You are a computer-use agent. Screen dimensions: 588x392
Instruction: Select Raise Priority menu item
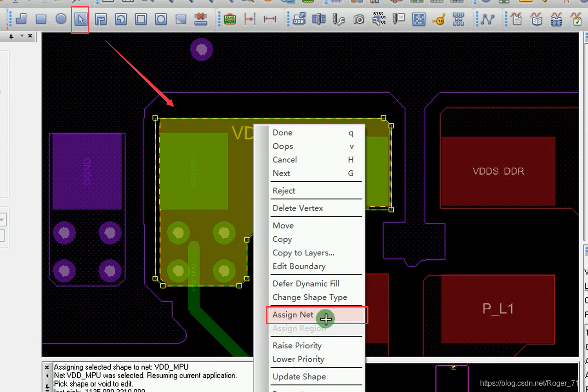click(297, 346)
